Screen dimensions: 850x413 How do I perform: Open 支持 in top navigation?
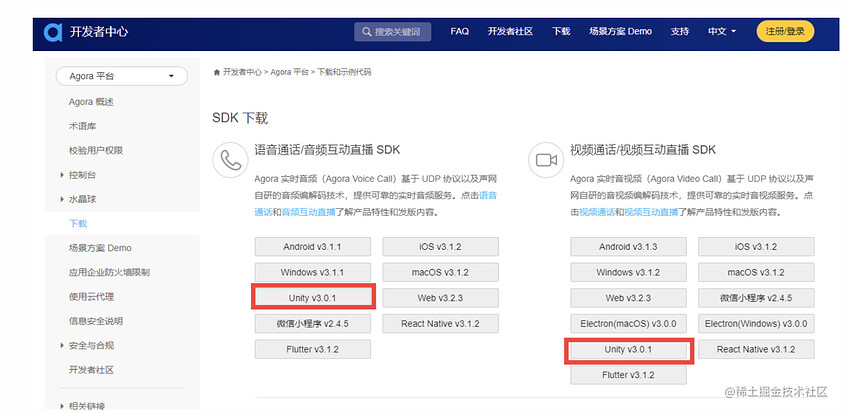point(680,31)
